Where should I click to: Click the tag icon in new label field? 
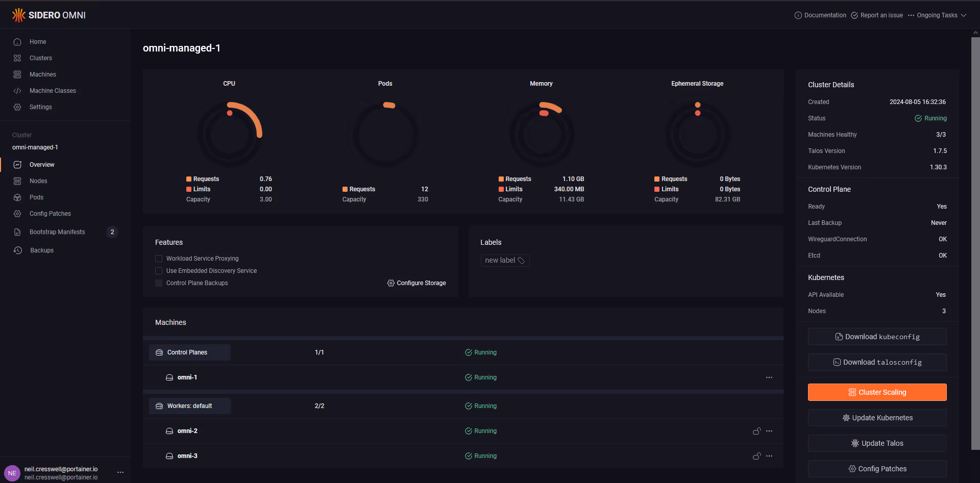click(x=521, y=261)
